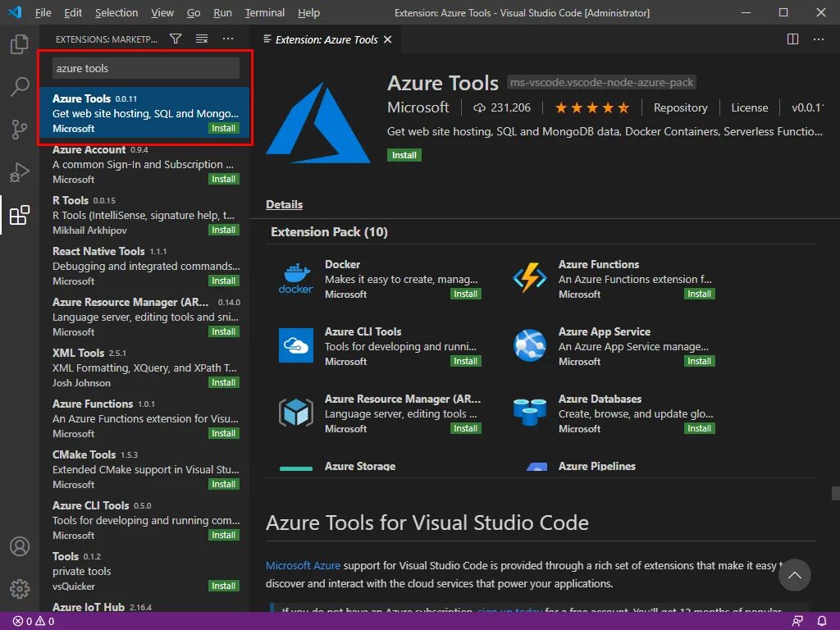Open the Repository link
840x630 pixels.
point(680,107)
